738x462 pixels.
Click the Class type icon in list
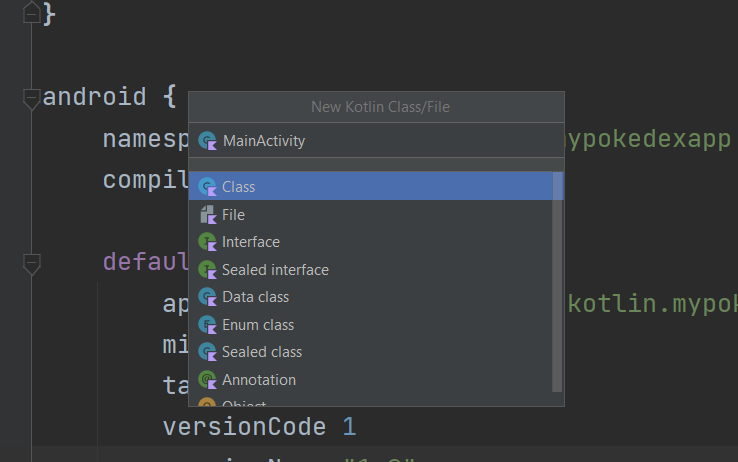[x=208, y=186]
